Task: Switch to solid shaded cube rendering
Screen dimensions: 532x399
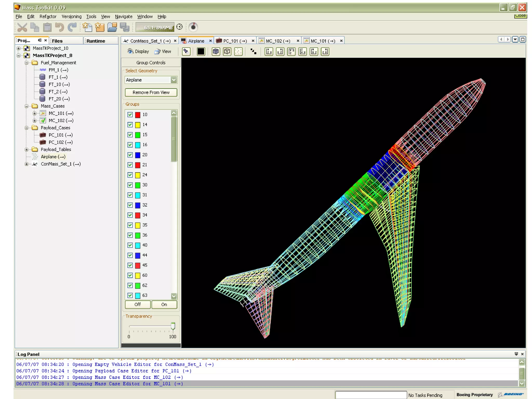Action: (216, 51)
